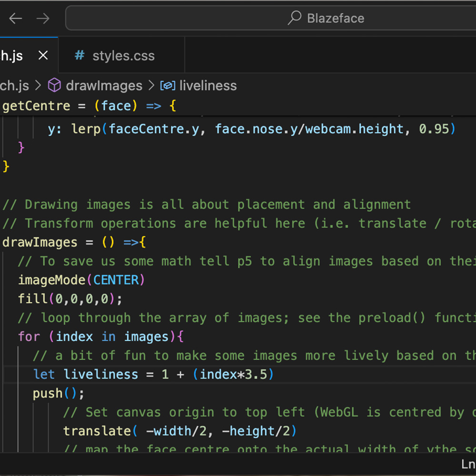This screenshot has width=476, height=476.
Task: Expand the drawImages breadcrumb item
Action: click(x=104, y=85)
